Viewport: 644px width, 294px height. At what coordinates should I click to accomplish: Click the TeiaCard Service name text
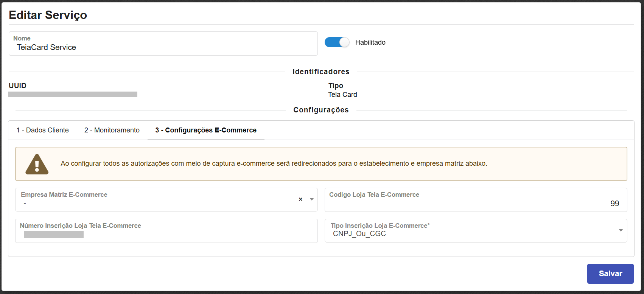point(46,47)
